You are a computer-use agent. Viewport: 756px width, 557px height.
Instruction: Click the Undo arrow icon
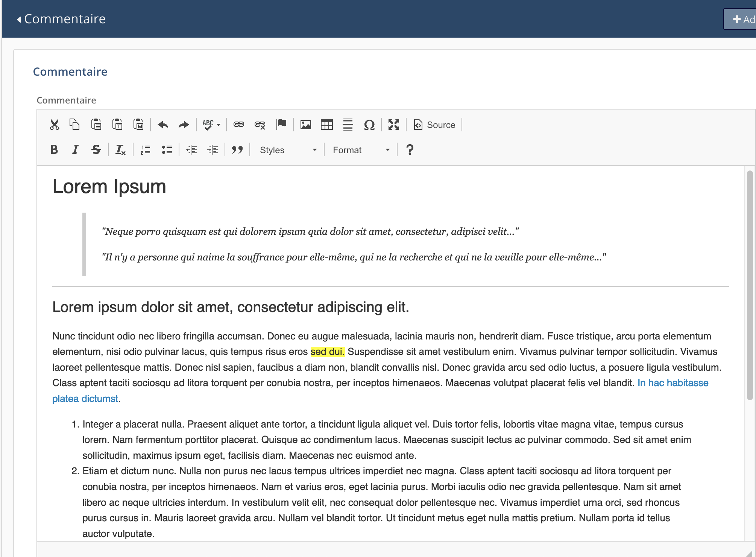pyautogui.click(x=163, y=125)
